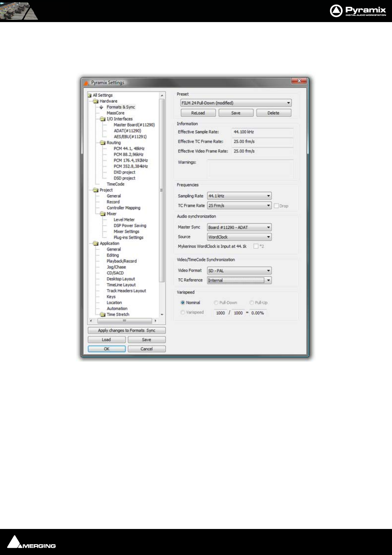Screen dimensions: 392x555
Task: Click the Pyramix Settings title bar icon
Action: pyautogui.click(x=86, y=83)
